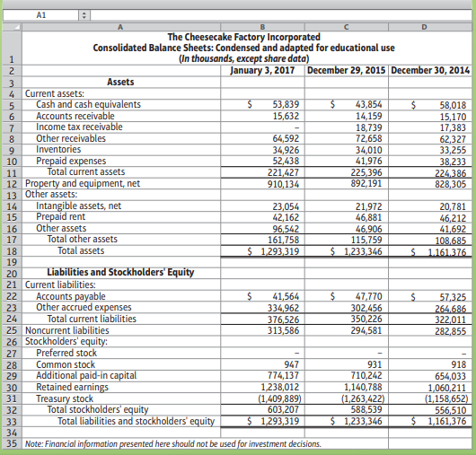Select row 1 header
The image size is (476, 455).
pos(13,48)
